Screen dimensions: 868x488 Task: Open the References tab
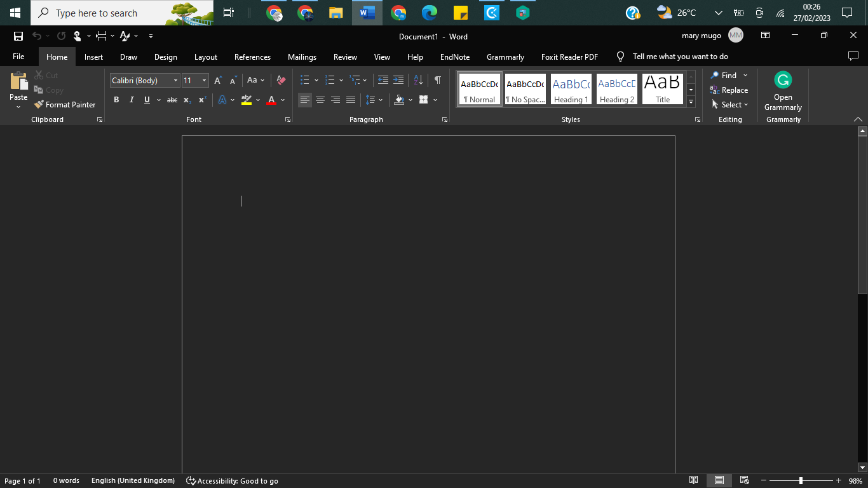pyautogui.click(x=252, y=57)
